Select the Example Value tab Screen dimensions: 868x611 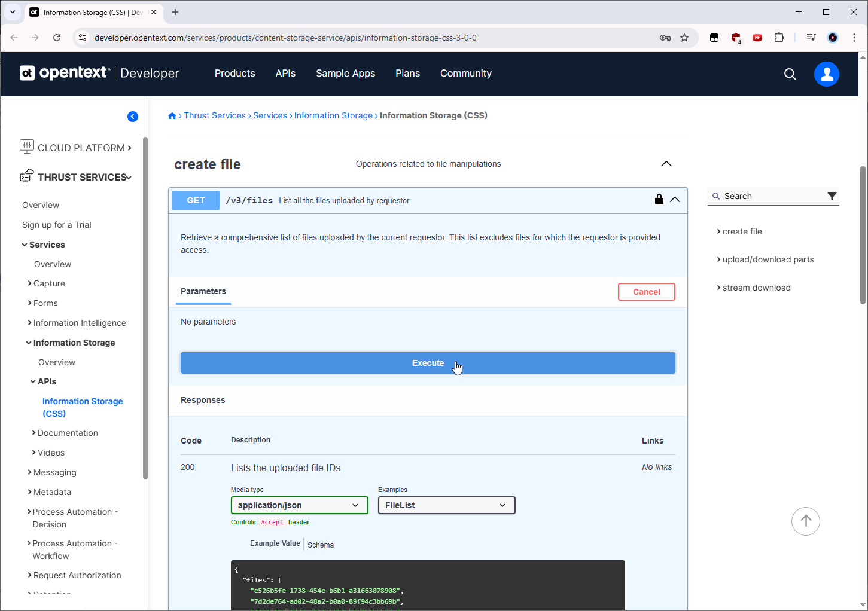click(x=275, y=543)
